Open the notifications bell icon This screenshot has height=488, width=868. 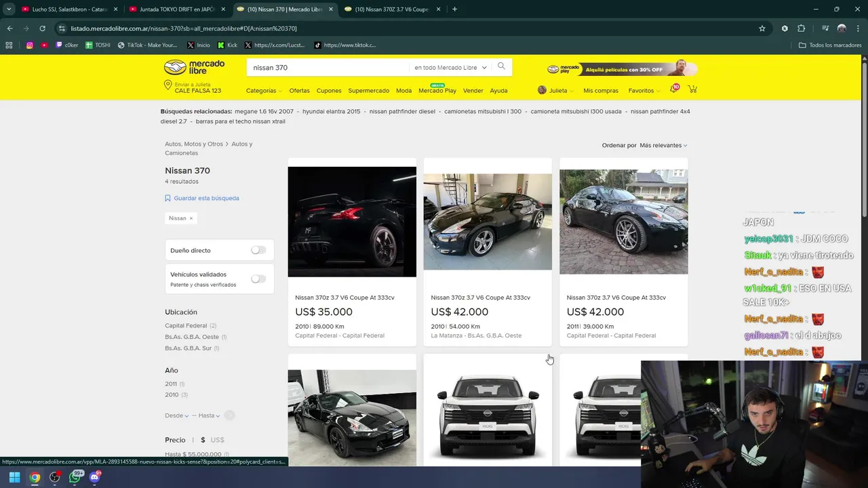[674, 89]
